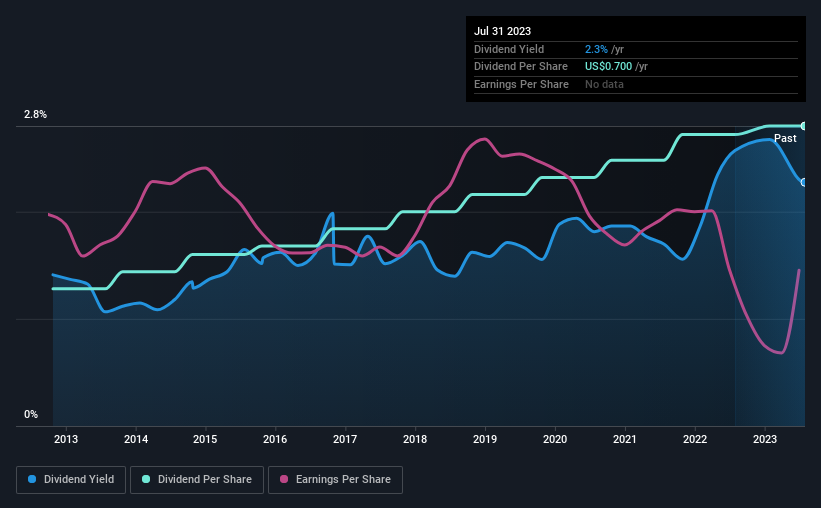Click the 2015 x-axis label
The height and width of the screenshot is (508, 821).
tap(205, 439)
